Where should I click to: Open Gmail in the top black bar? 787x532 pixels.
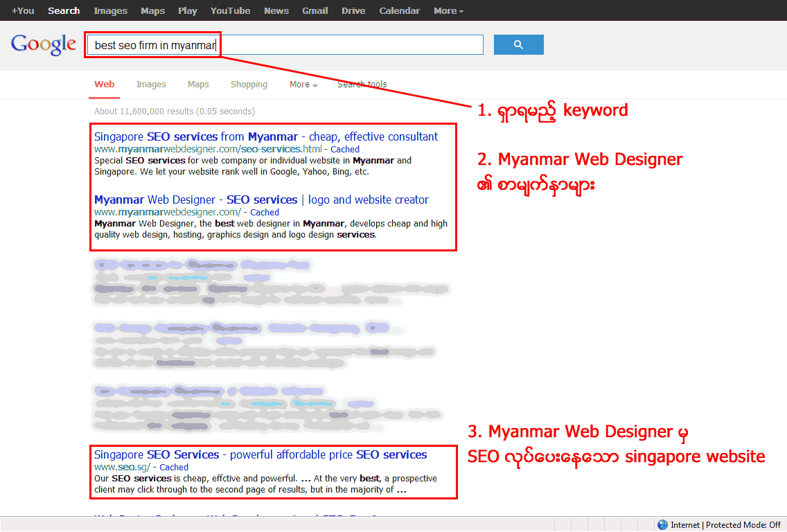coord(315,10)
